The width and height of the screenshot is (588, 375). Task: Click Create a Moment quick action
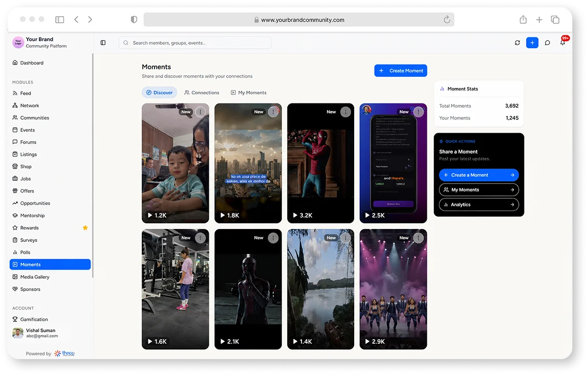tap(479, 175)
